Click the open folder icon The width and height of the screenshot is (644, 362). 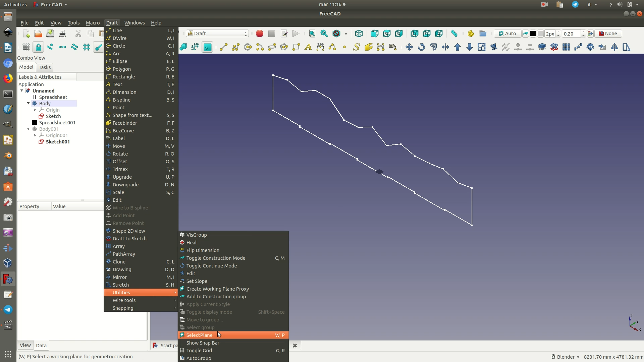pos(38,34)
